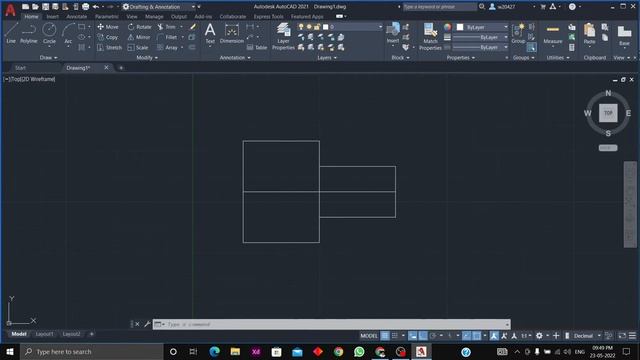This screenshot has width=640, height=360.
Task: Click the Mirror tool
Action: [139, 37]
